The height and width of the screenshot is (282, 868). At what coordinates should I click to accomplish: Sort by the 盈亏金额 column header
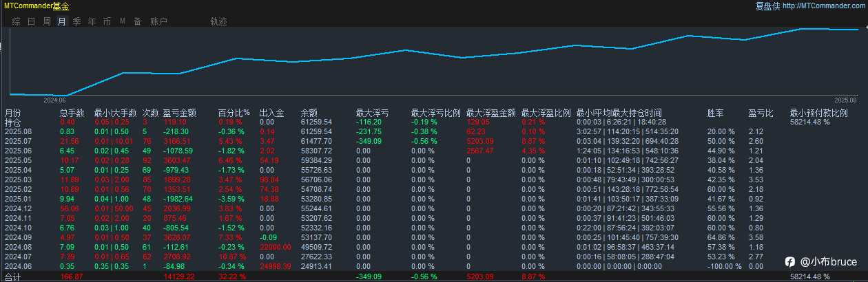click(180, 113)
